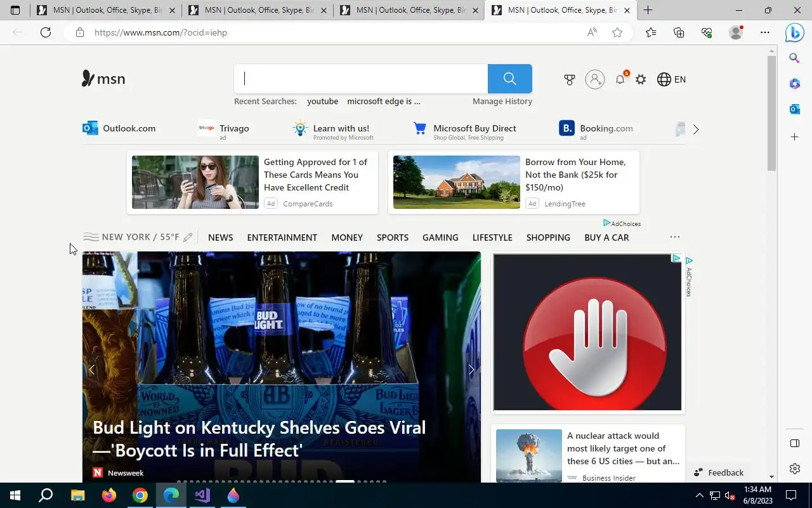Open Microsoft 365 sidebar icon

point(794,84)
